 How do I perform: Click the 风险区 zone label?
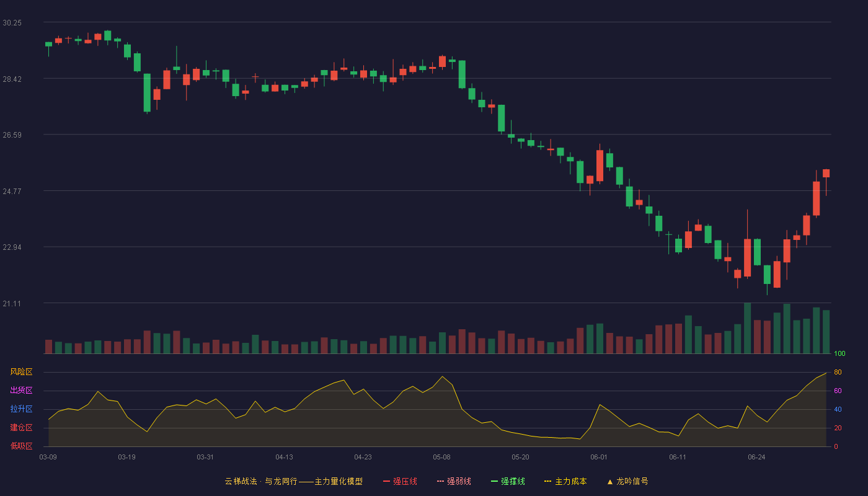click(21, 372)
